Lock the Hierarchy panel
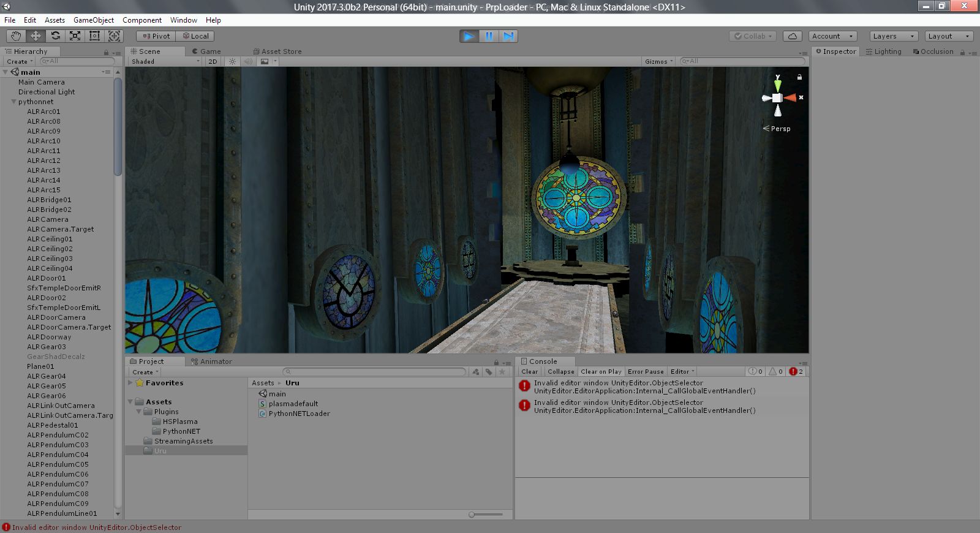Screen dimensions: 980x533 pos(106,52)
